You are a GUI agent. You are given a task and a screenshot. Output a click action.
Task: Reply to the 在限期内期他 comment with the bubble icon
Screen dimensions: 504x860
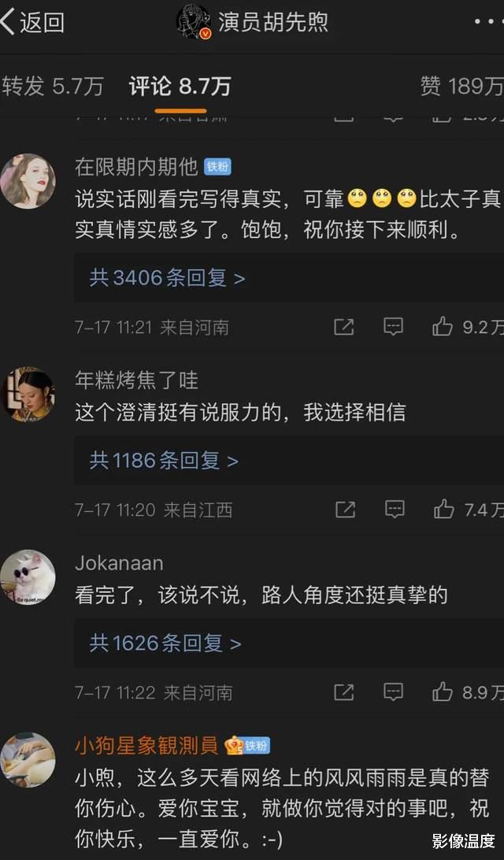coord(393,327)
